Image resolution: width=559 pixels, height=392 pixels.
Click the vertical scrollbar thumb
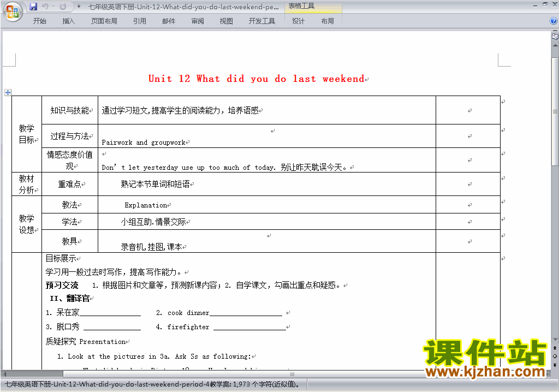(x=555, y=111)
